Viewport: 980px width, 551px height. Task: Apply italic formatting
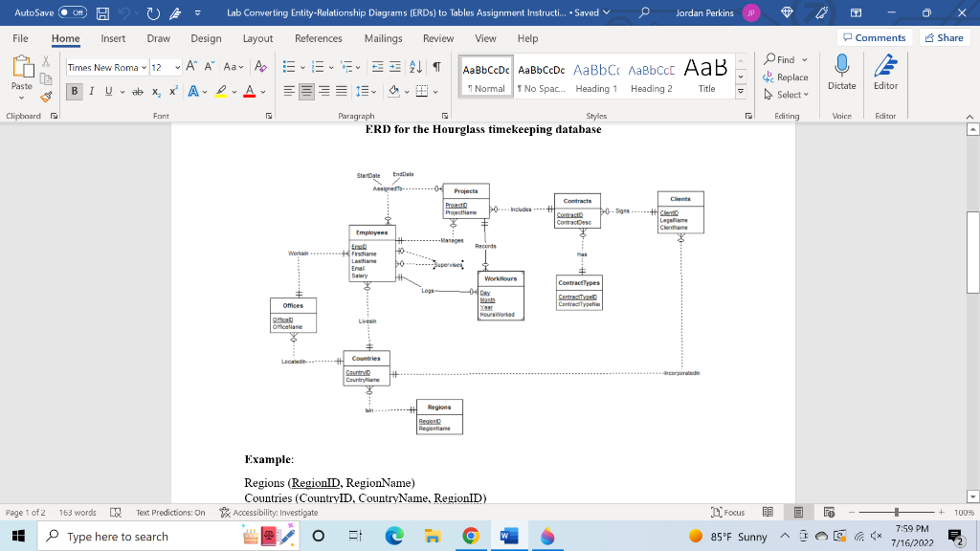[x=92, y=91]
